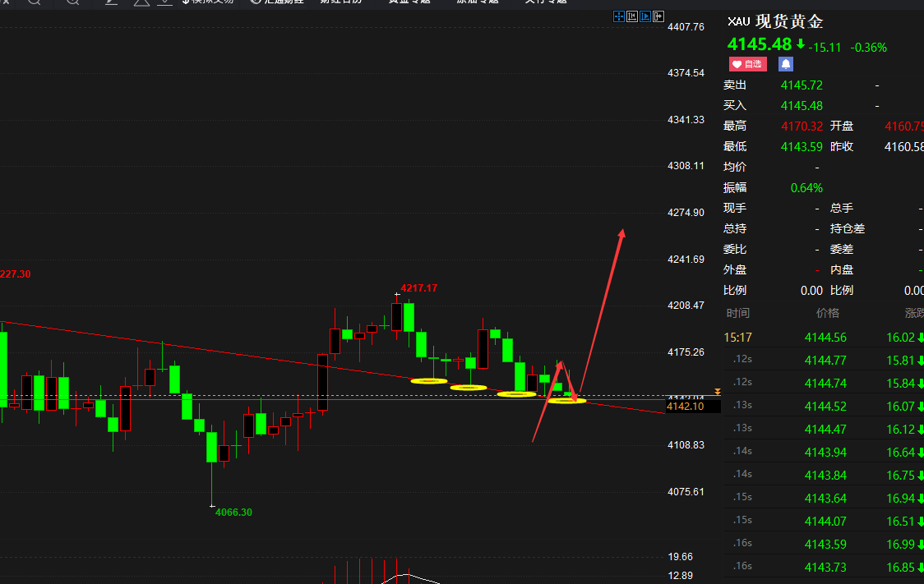Click the tick price 4144.07

825,522
